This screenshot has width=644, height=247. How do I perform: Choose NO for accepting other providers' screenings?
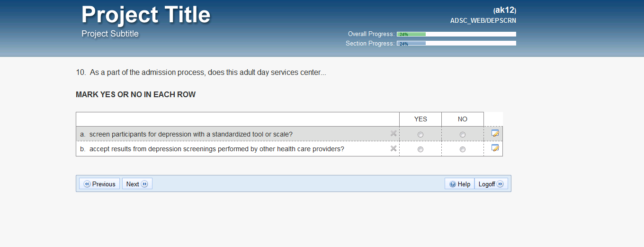point(463,149)
